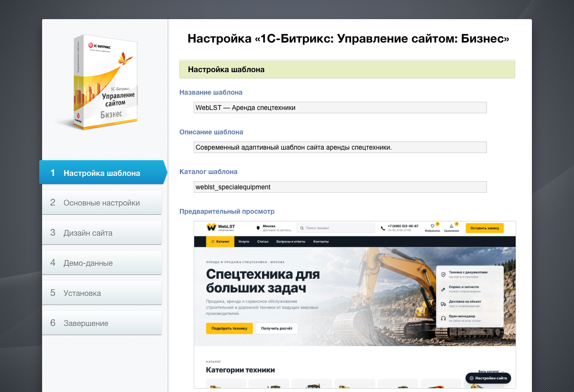Go to step 2 Основные настройки
This screenshot has width=574, height=392.
click(102, 203)
